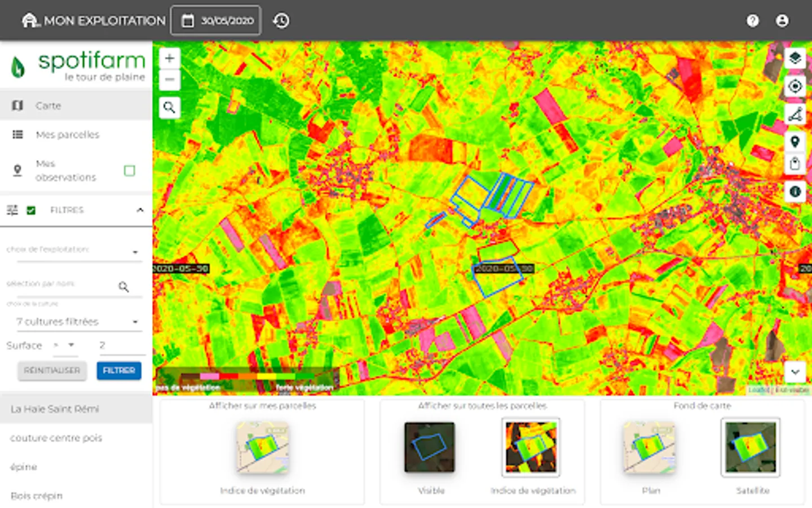Toggle the Mes observations checkbox
This screenshot has height=508, width=812.
[x=129, y=170]
